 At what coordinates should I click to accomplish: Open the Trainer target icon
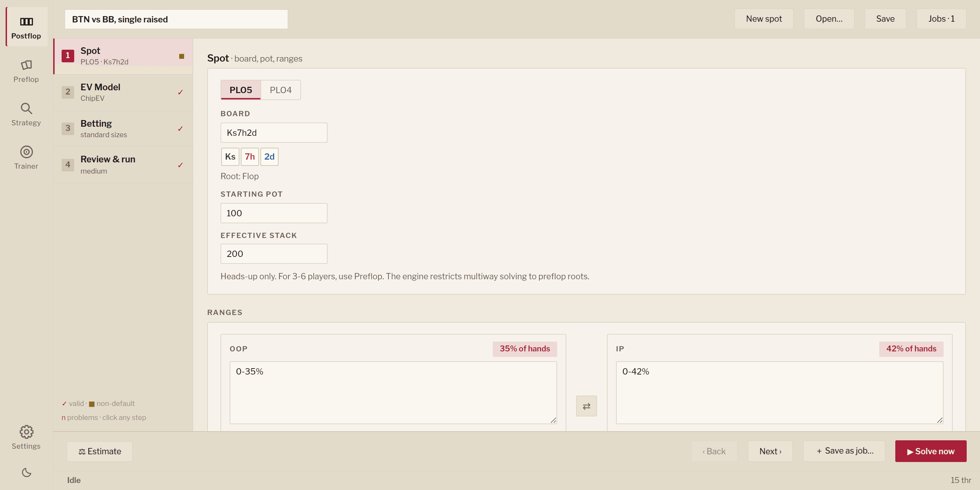click(26, 152)
